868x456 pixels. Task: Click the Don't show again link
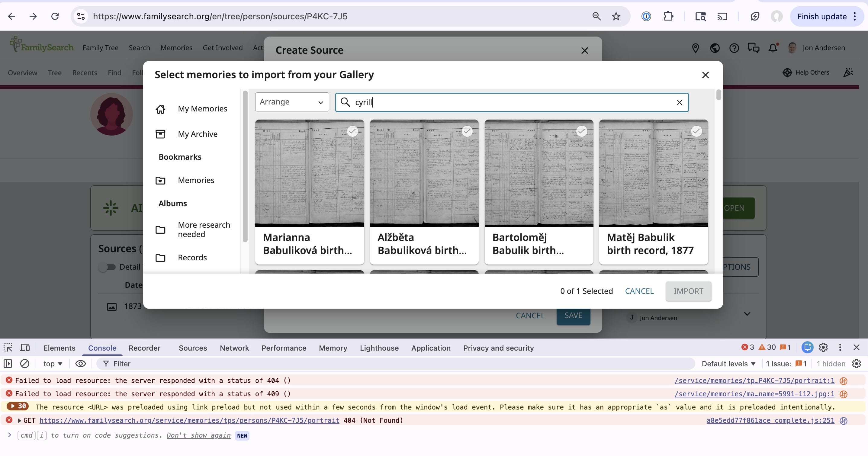198,435
